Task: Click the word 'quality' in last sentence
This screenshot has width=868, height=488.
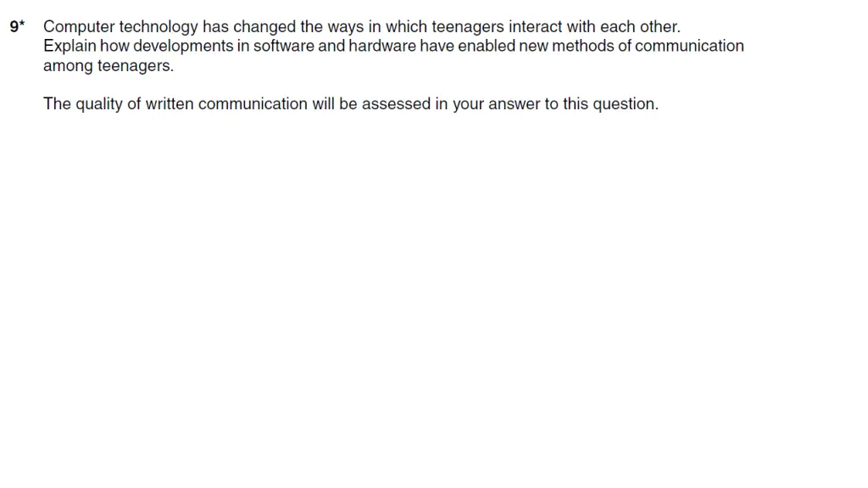Action: tap(99, 104)
